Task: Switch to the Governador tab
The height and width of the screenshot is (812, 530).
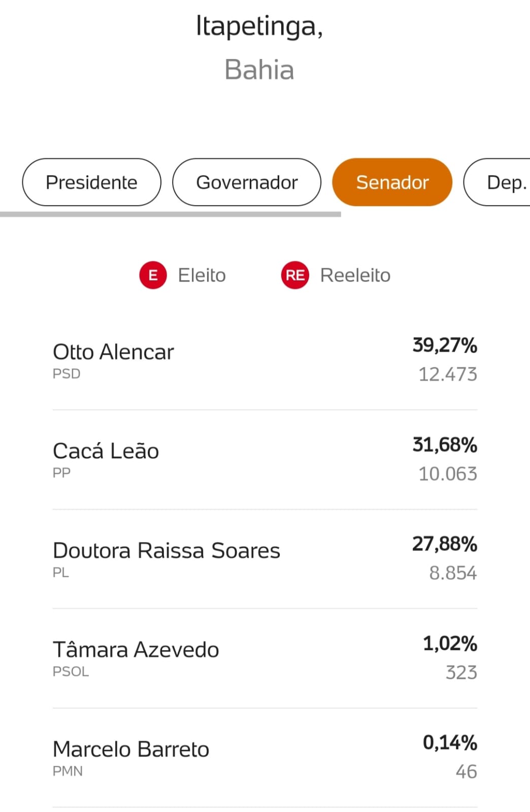Action: pos(247,182)
